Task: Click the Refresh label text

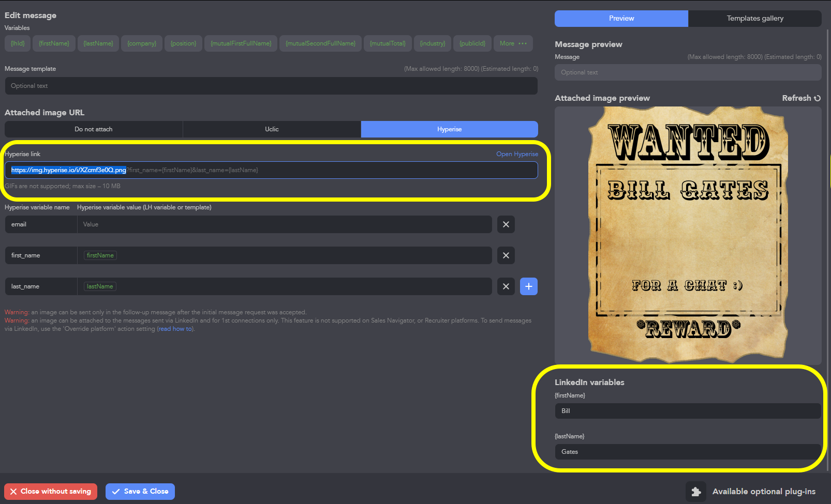Action: tap(796, 98)
